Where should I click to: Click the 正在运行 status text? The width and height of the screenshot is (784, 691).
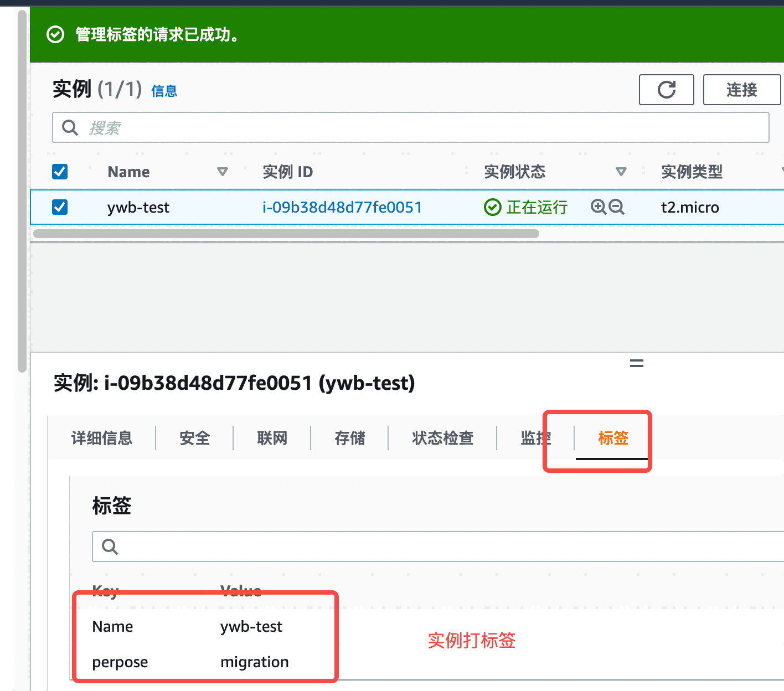click(x=537, y=207)
